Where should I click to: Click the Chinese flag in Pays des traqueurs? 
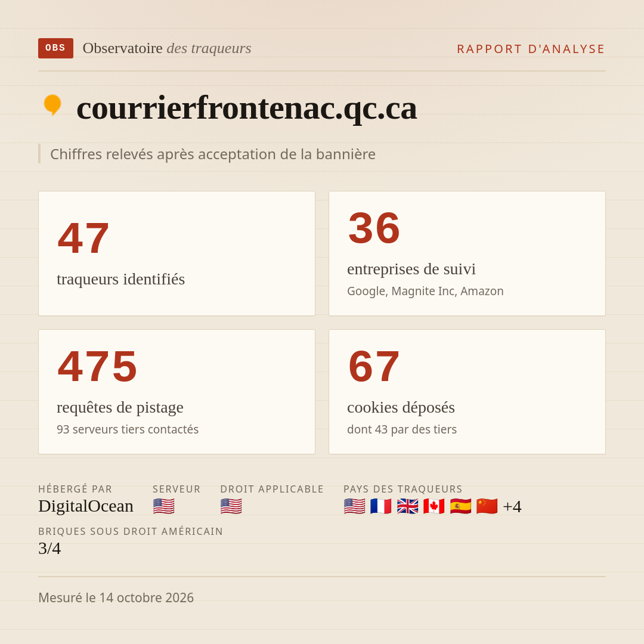tap(487, 506)
